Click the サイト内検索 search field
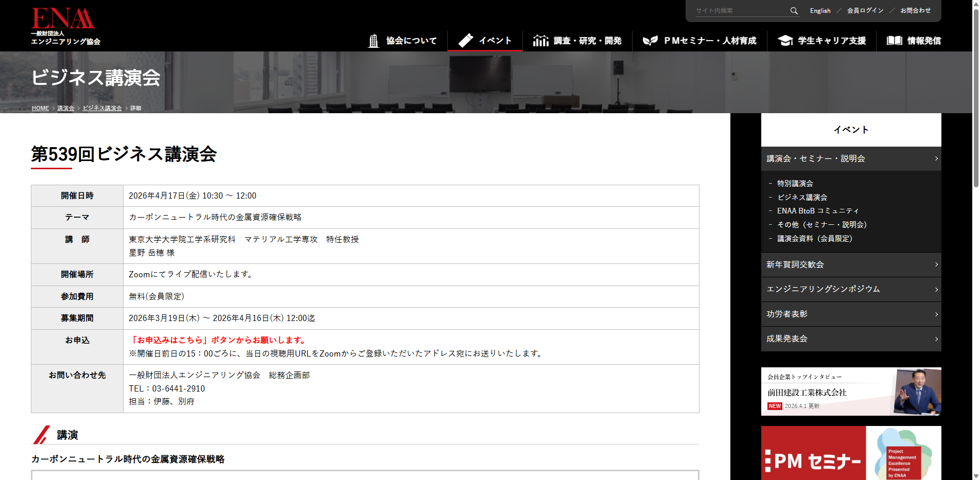The width and height of the screenshot is (980, 480). 741,11
